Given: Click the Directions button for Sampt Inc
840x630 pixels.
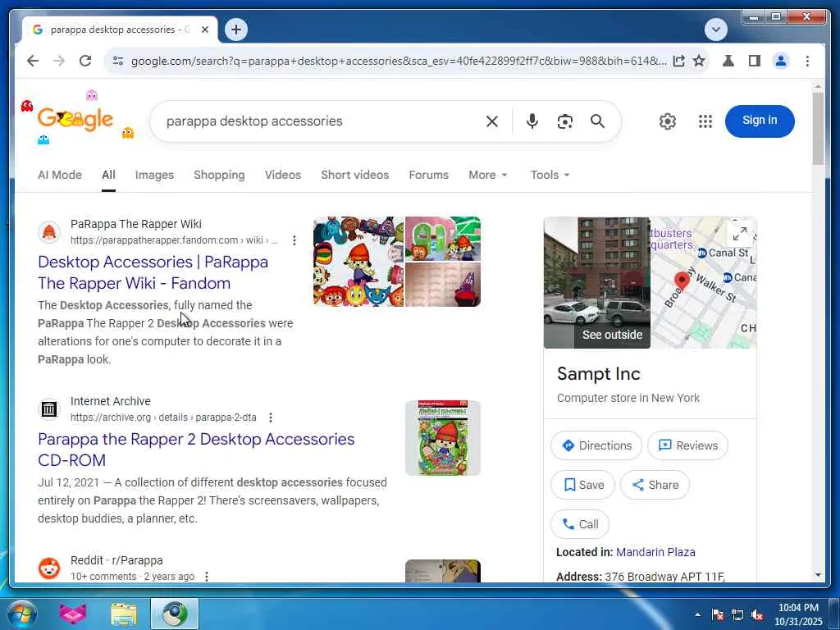Looking at the screenshot, I should coord(596,445).
